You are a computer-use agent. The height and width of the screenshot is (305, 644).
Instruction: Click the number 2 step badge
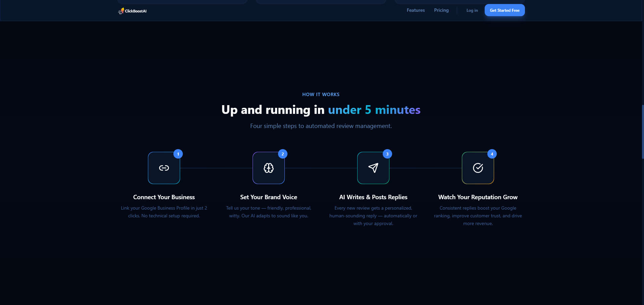[x=282, y=154]
